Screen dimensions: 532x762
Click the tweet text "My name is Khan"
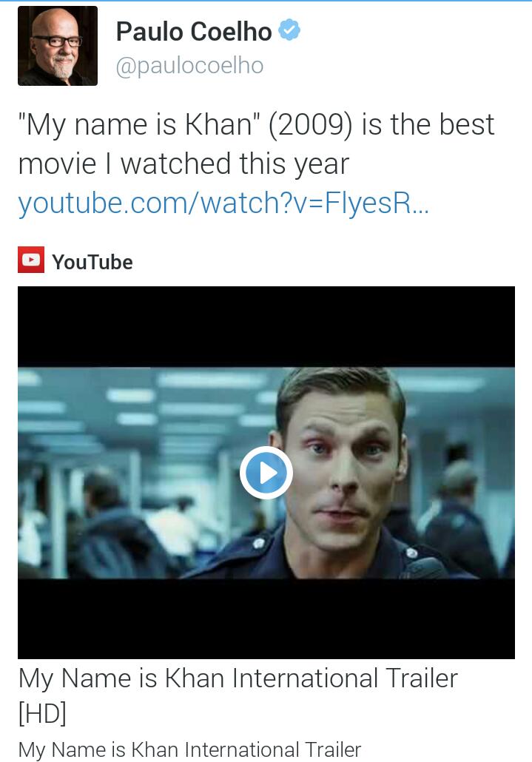click(x=135, y=125)
